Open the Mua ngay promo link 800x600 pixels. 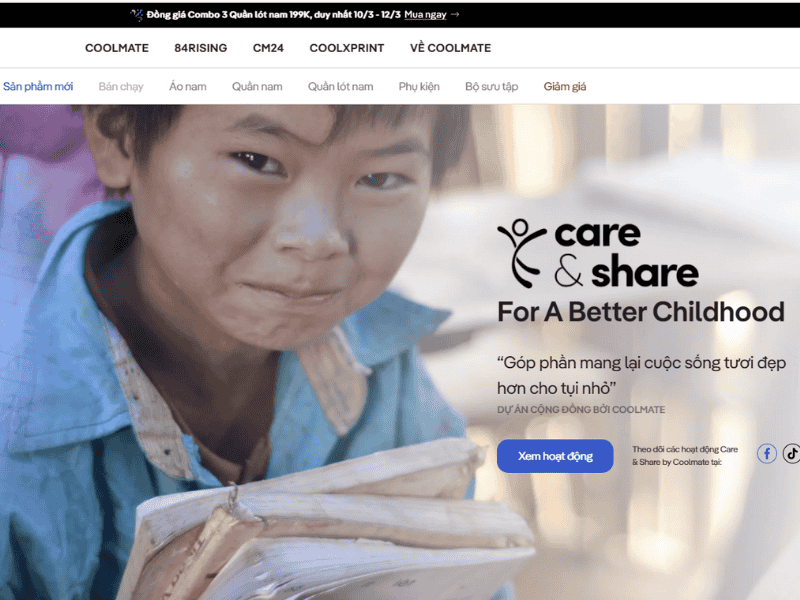coord(425,15)
